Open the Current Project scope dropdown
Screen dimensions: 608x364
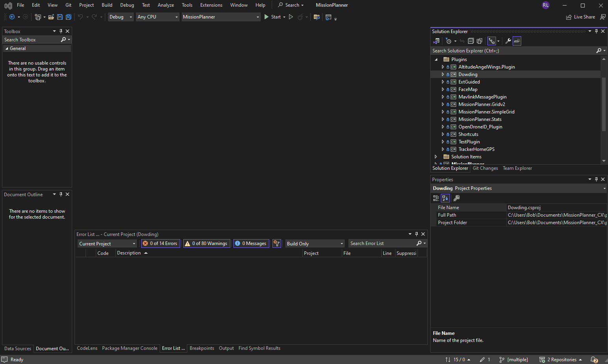point(107,244)
